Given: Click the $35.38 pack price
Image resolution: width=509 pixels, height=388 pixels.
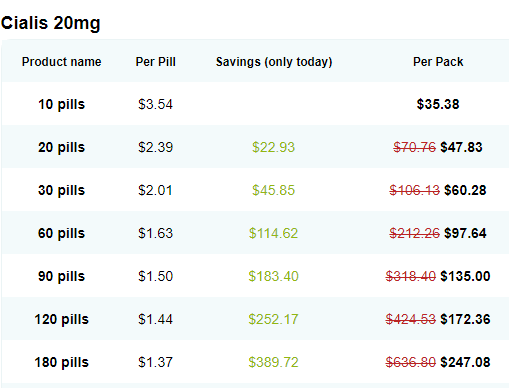Looking at the screenshot, I should pos(438,104).
